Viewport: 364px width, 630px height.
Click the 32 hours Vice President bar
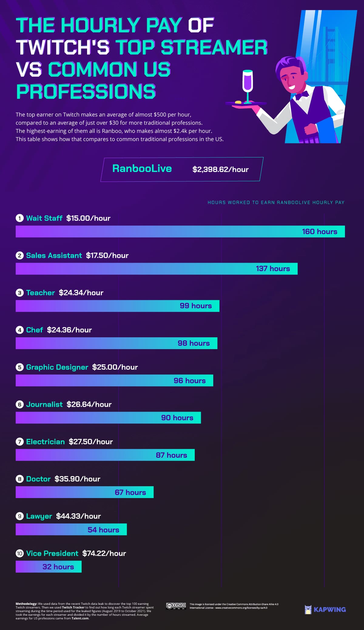[49, 567]
